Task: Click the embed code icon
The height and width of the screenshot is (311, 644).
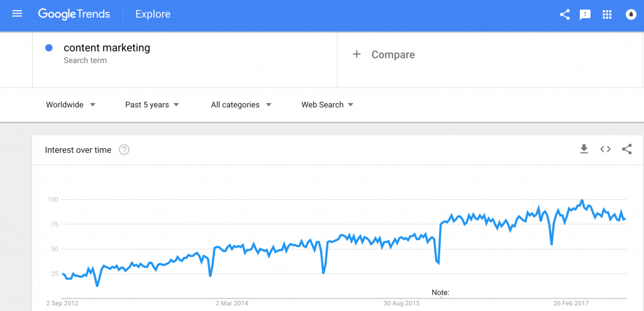Action: coord(605,149)
